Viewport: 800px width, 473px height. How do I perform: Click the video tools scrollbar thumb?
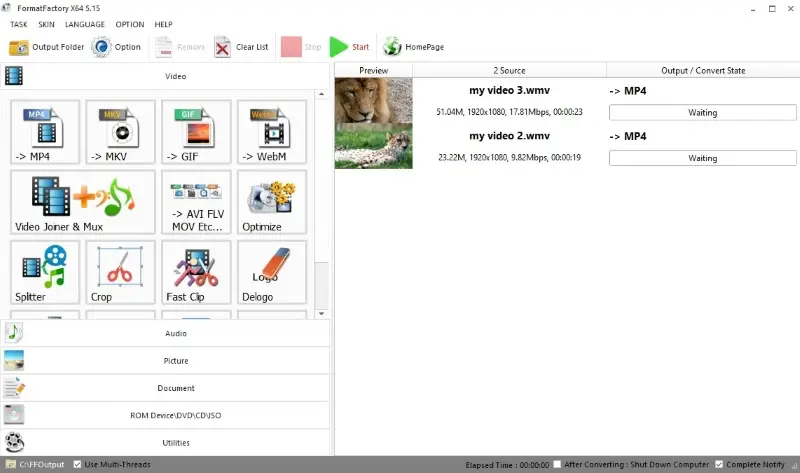point(321,284)
